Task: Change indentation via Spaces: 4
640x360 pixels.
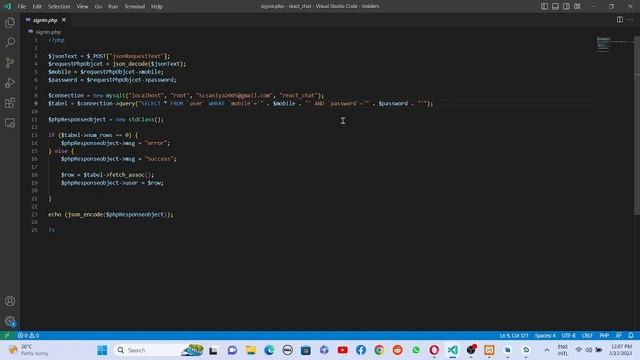Action: (x=545, y=335)
